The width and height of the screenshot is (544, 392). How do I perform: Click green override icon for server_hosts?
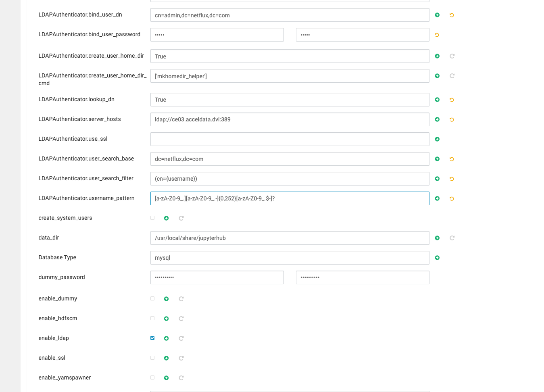437,119
